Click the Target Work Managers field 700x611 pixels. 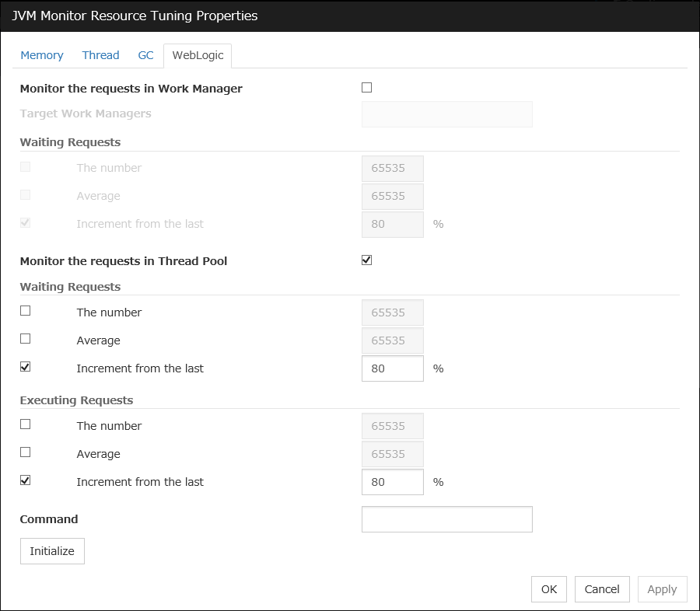pyautogui.click(x=447, y=113)
